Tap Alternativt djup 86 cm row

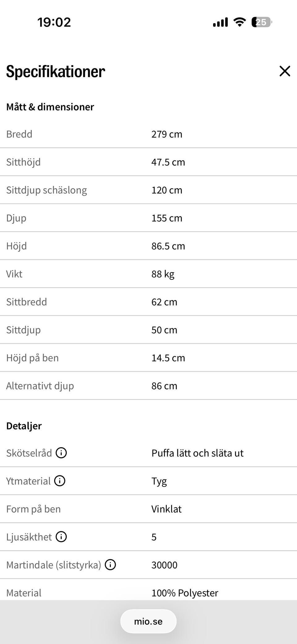coord(148,386)
